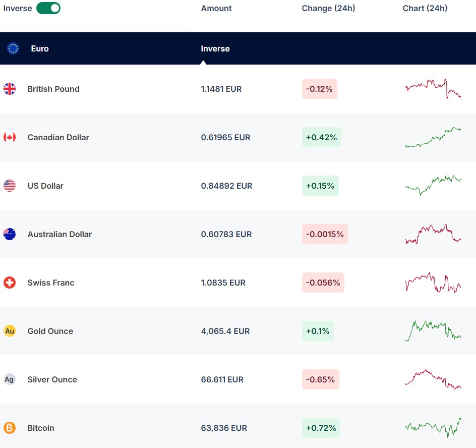Click the Australian Dollar flag icon
The height and width of the screenshot is (448, 476).
tap(10, 234)
